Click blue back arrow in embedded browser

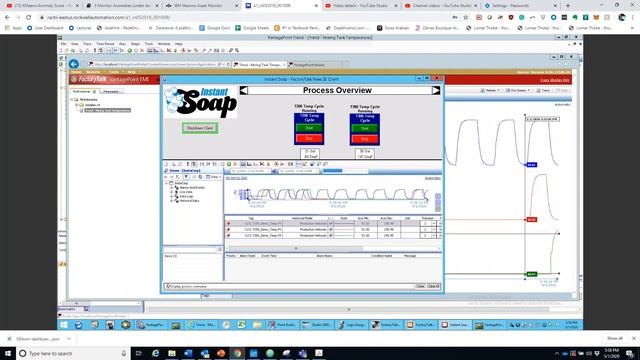73,64
